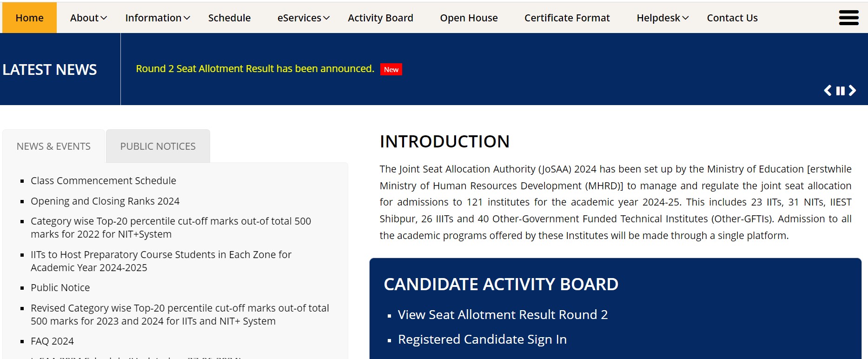The width and height of the screenshot is (868, 359).
Task: Go to Activity Board in navigation
Action: 380,18
